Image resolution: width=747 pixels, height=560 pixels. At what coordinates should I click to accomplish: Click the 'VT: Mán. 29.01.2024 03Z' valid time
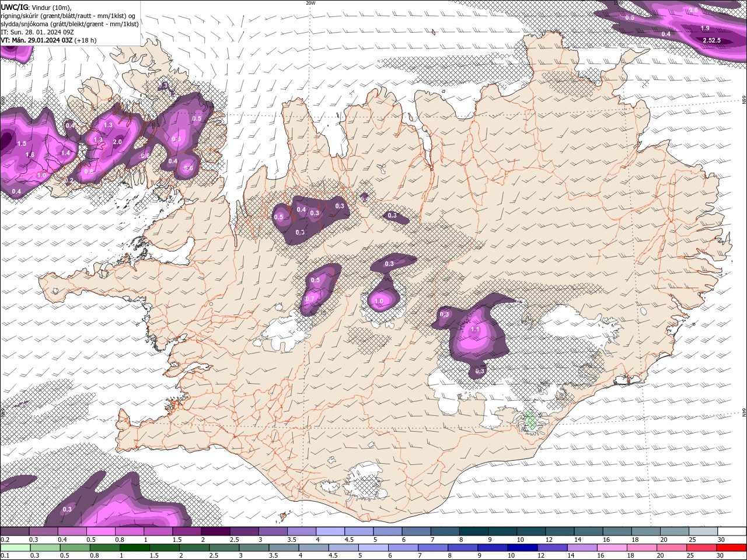36,40
